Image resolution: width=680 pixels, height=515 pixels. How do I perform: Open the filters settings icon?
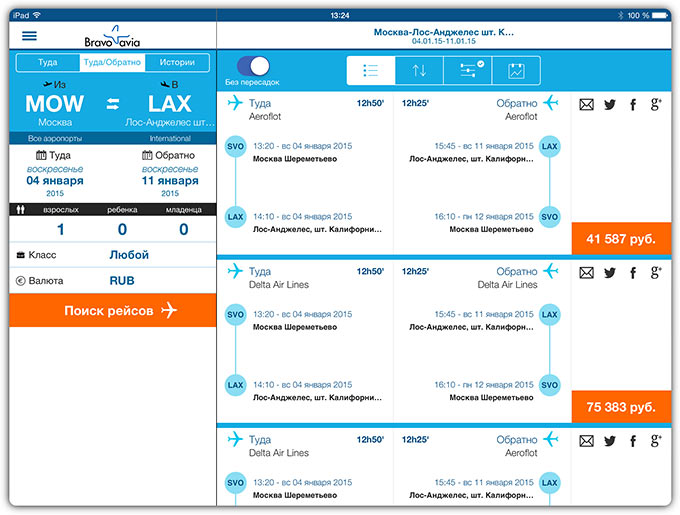pos(468,70)
